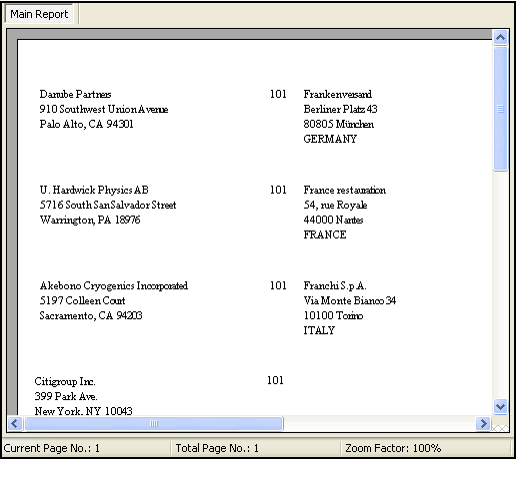Click the horizontal scrollbar thumb

pos(154,423)
